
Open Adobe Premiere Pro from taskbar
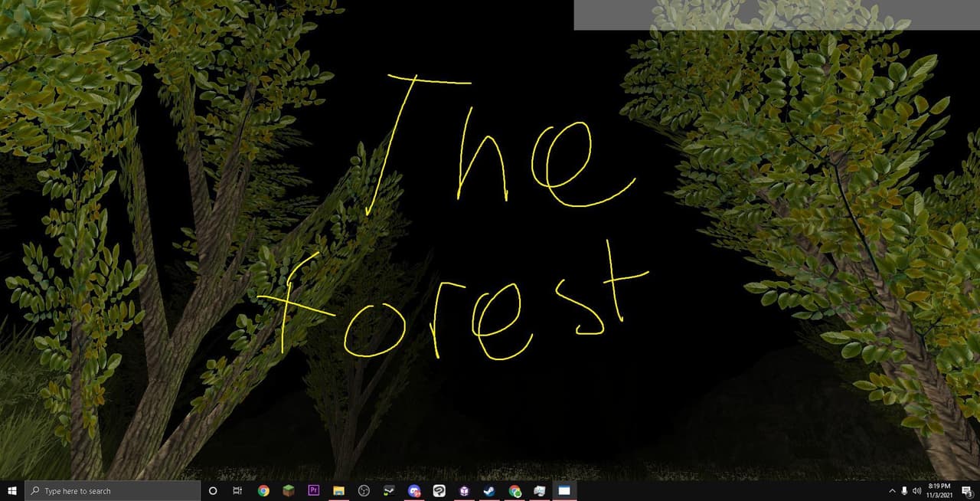[x=314, y=491]
